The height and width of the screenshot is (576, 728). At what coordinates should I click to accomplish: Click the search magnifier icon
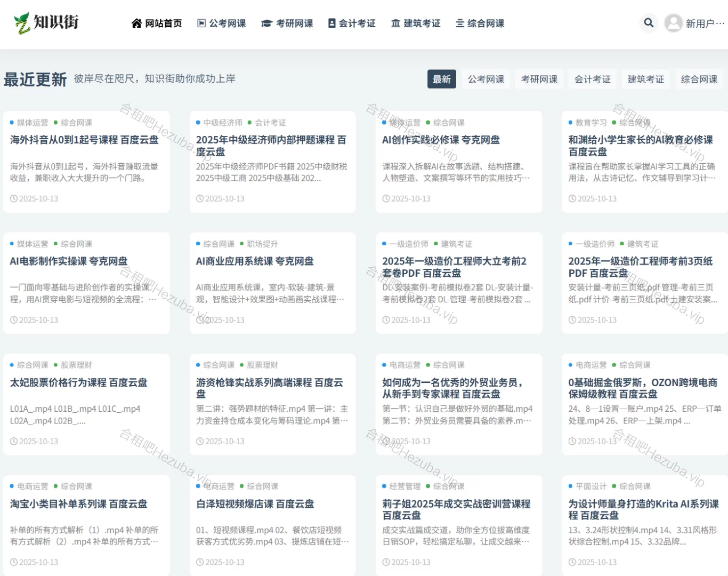coord(649,23)
